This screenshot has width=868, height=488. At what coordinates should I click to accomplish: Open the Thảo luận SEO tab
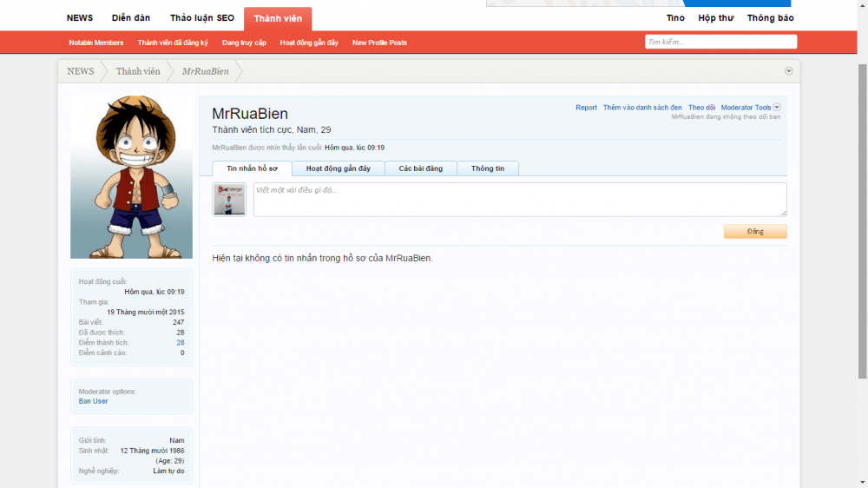(202, 18)
